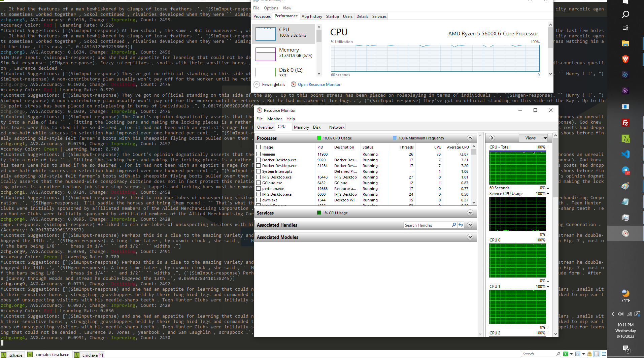
Task: Click search magnifier in Search Handles box
Action: click(x=454, y=225)
